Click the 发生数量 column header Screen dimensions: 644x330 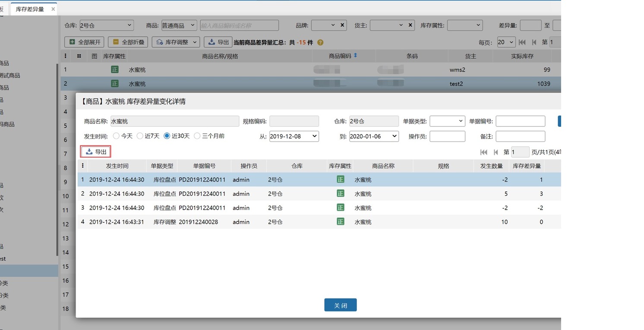tap(491, 166)
